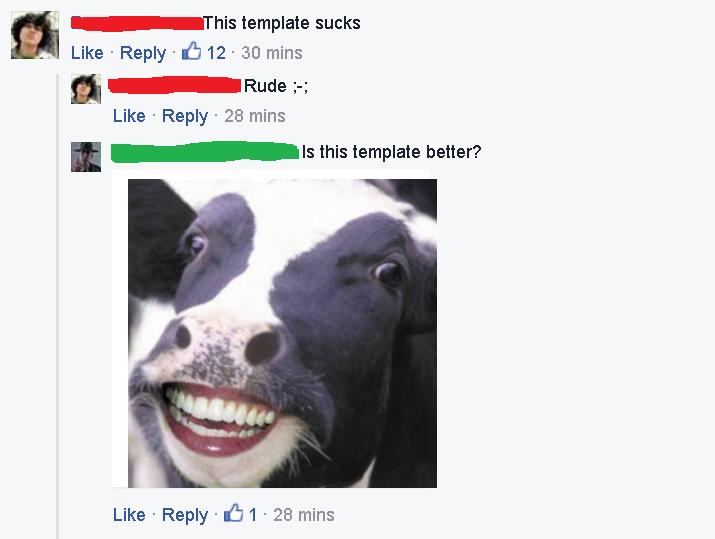
Task: Click the red-covered name before 'This template sucks'
Action: click(137, 23)
